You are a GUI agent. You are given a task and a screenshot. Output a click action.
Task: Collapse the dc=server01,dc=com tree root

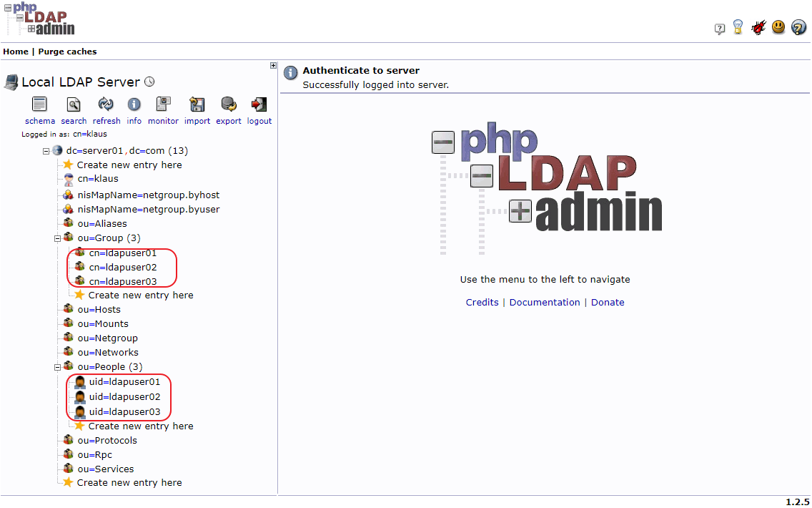tap(46, 152)
